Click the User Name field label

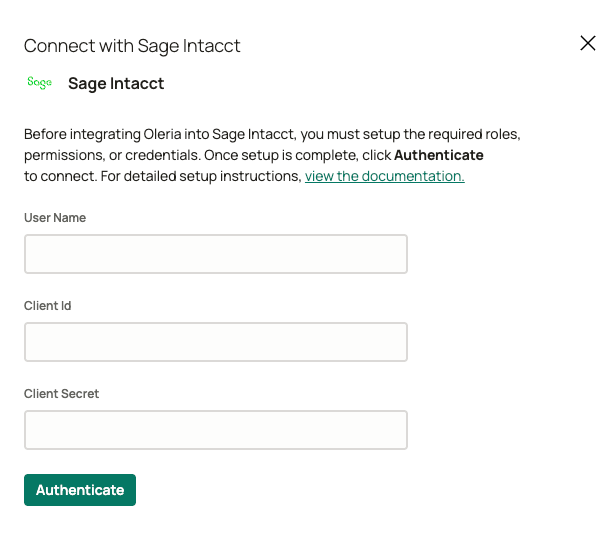point(55,218)
